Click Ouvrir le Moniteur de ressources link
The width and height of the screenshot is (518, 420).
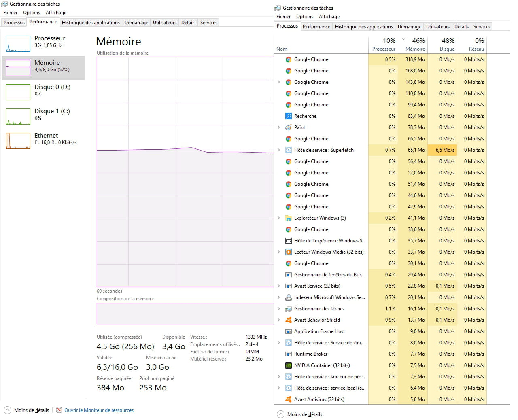[99, 410]
